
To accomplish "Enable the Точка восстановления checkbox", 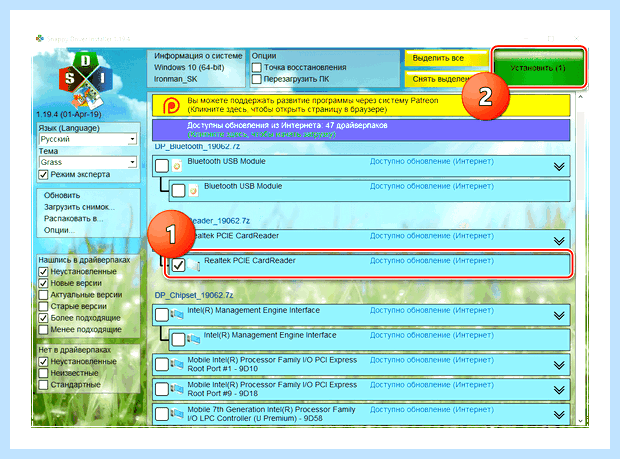I will 257,68.
